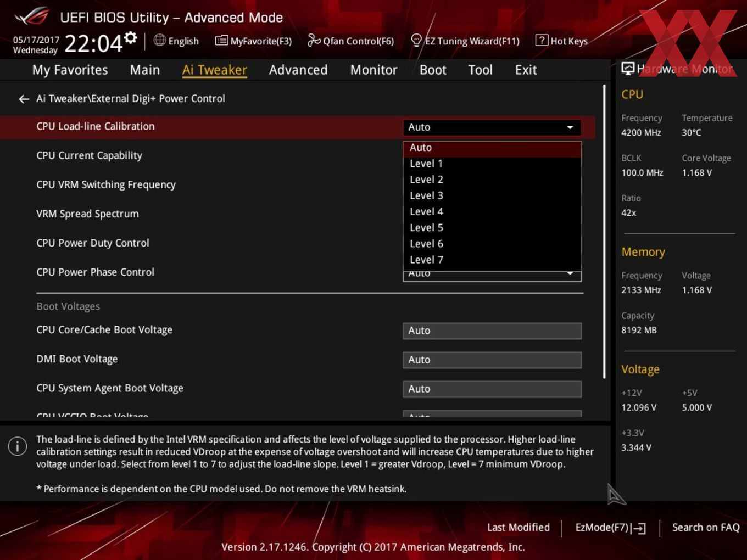Click the CPU System Agent Boot Voltage field

coord(492,389)
